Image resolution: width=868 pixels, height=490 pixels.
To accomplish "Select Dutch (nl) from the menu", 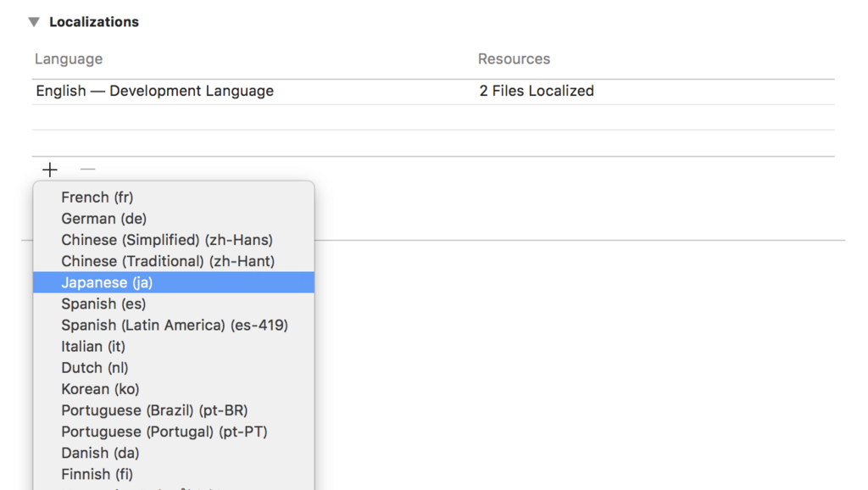I will pyautogui.click(x=174, y=368).
